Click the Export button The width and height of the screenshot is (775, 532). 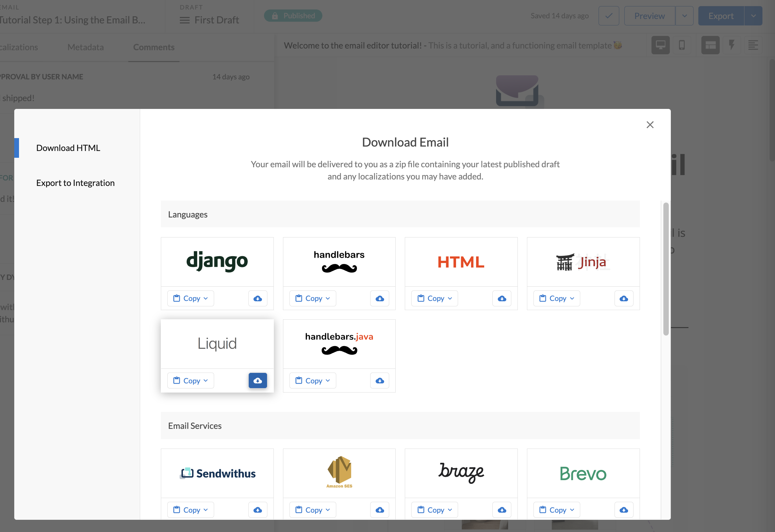pos(721,16)
